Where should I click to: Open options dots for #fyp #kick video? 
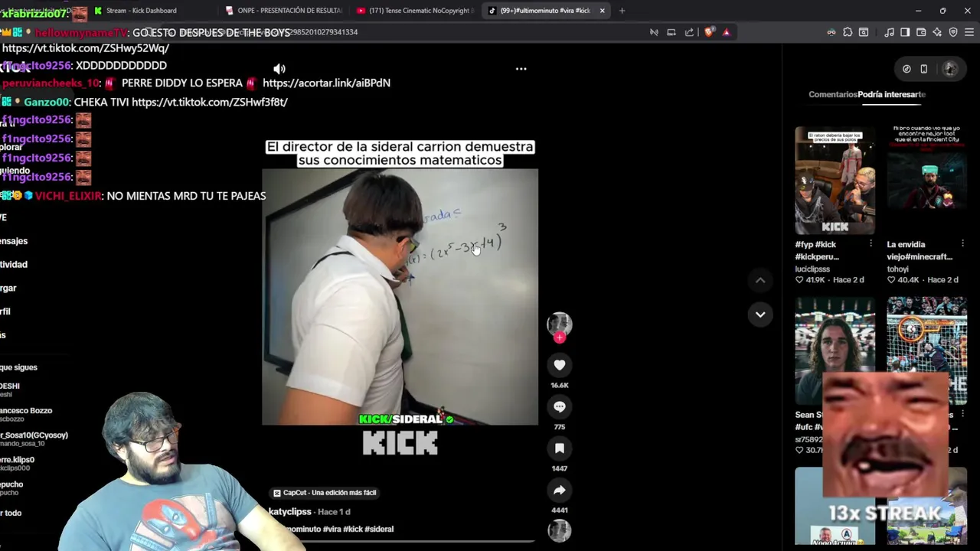click(871, 244)
